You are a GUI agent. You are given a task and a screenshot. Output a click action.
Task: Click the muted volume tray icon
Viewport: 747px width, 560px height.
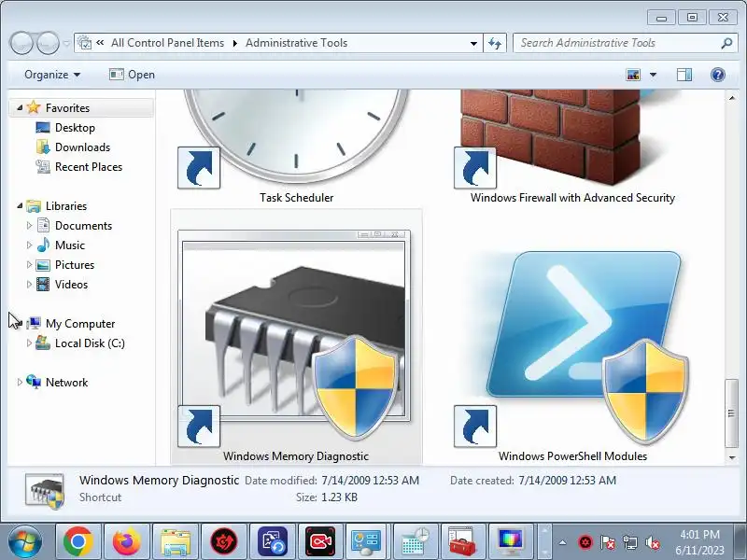[x=653, y=542]
